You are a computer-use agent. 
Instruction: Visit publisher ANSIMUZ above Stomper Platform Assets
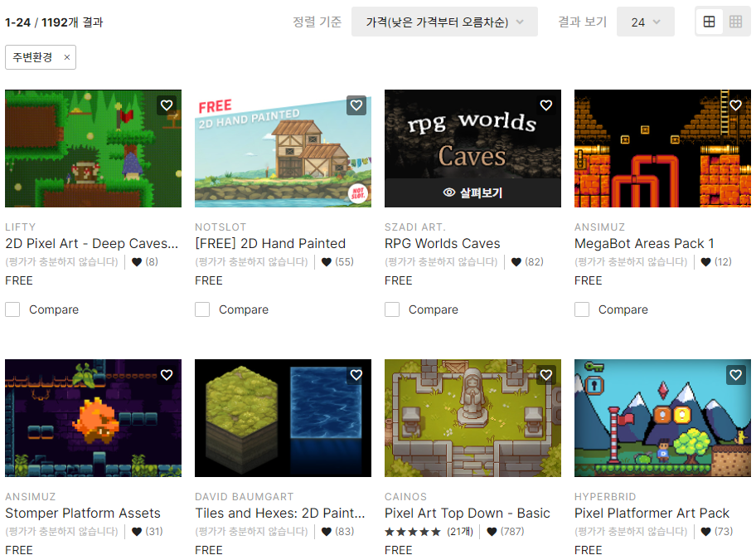pos(31,497)
